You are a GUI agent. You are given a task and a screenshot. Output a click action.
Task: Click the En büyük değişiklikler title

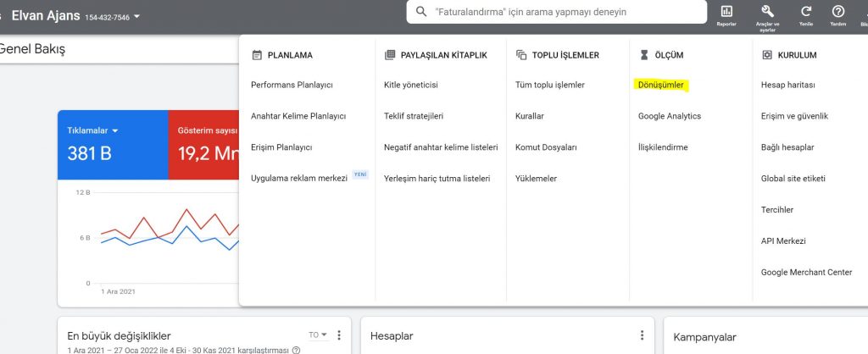(x=119, y=335)
